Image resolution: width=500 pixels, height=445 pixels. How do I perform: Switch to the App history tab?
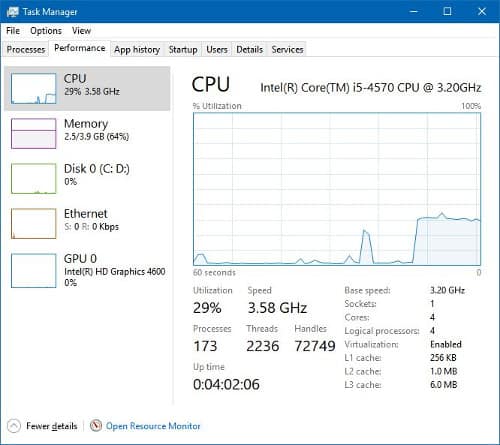137,49
